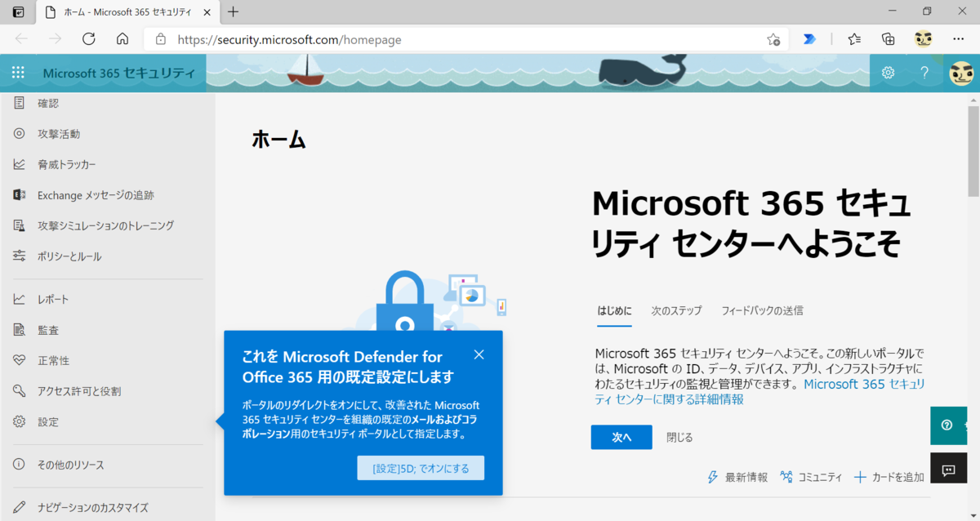Click the カードを追加 label
Screen dimensions: 980x521
tap(898, 477)
